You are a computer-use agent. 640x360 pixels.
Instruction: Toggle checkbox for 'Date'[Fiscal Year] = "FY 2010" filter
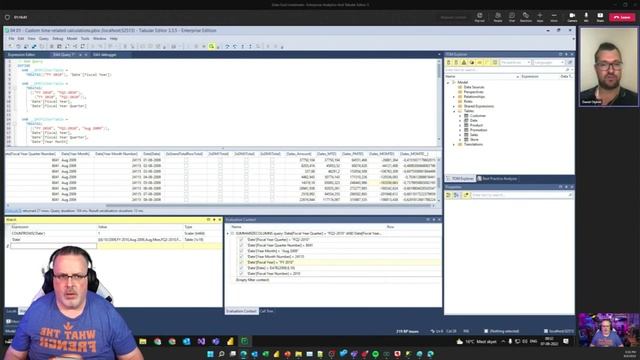[x=241, y=262]
